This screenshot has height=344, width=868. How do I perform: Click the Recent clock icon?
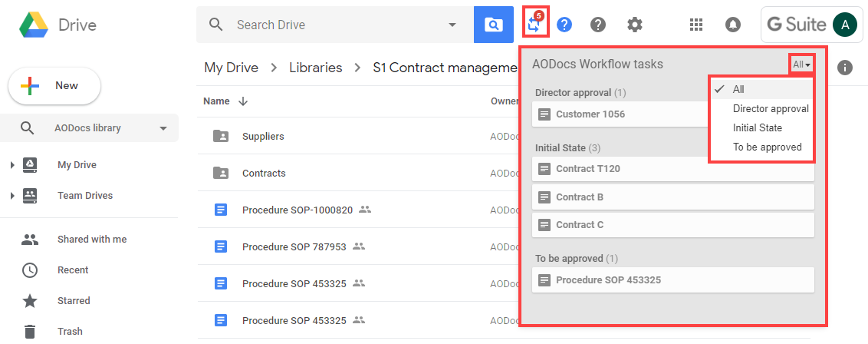tap(30, 270)
